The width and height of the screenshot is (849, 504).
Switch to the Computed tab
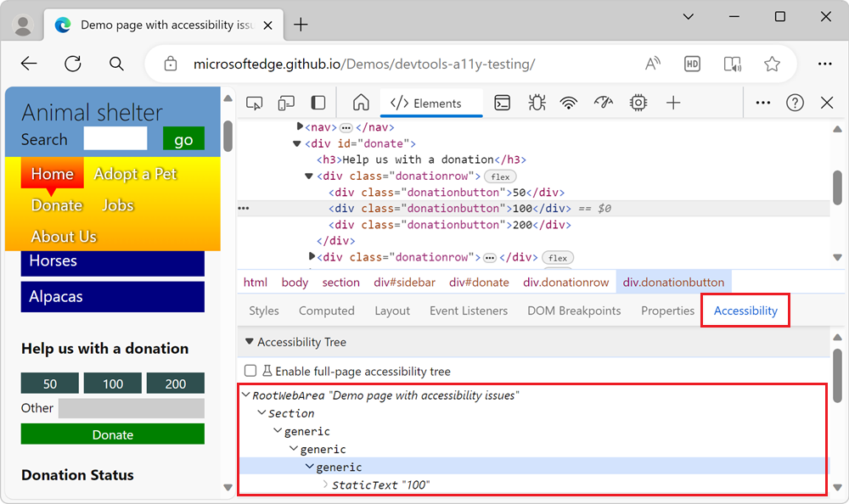[327, 311]
